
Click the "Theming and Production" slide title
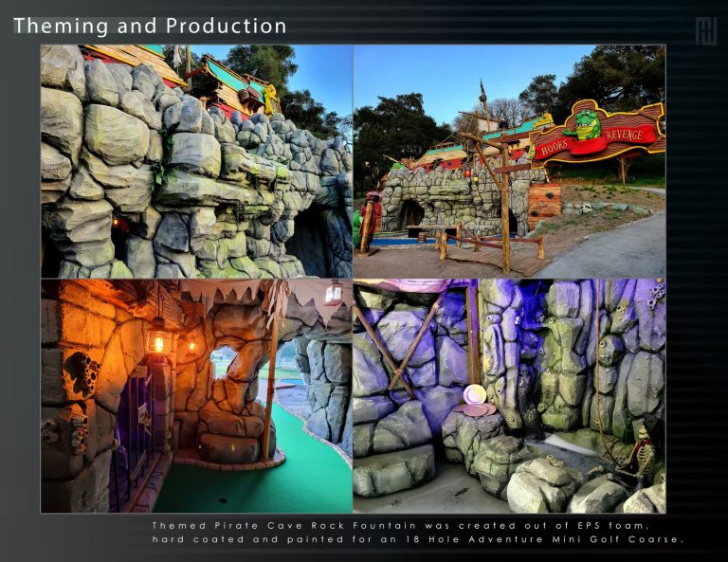click(150, 26)
